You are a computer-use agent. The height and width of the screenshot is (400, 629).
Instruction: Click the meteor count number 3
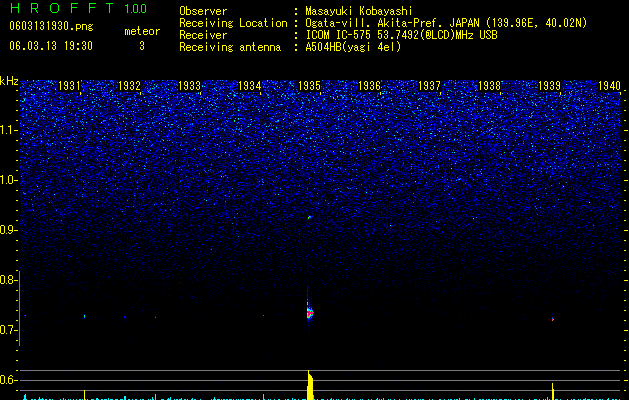[x=142, y=46]
